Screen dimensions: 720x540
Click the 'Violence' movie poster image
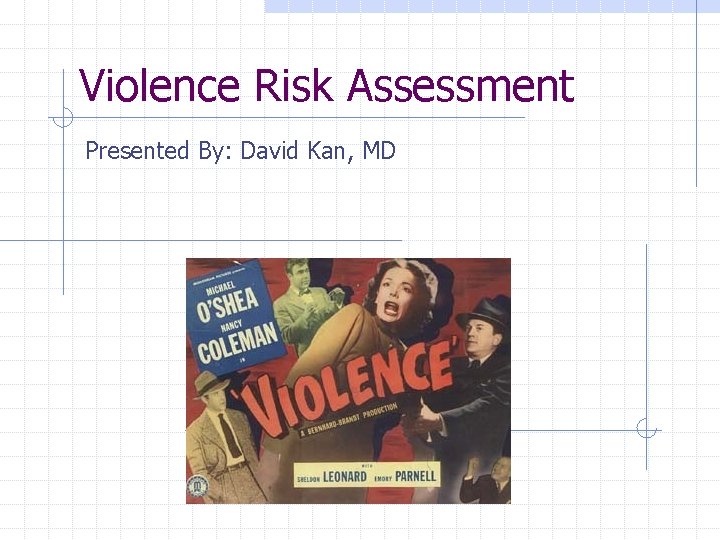[x=348, y=381]
